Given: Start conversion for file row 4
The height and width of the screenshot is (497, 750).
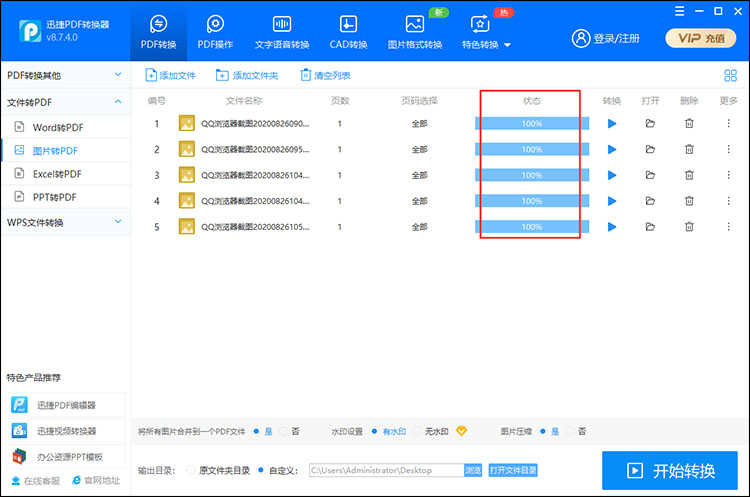Looking at the screenshot, I should click(x=612, y=201).
